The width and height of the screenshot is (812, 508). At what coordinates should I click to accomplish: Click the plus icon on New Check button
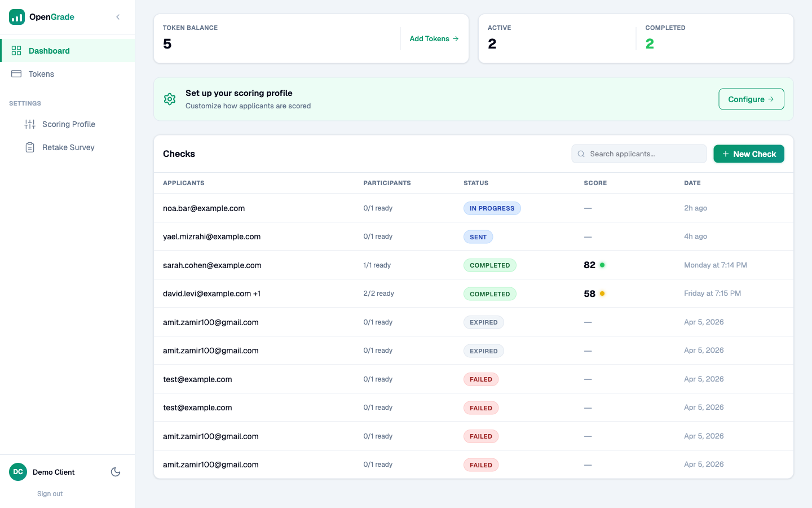pos(725,154)
